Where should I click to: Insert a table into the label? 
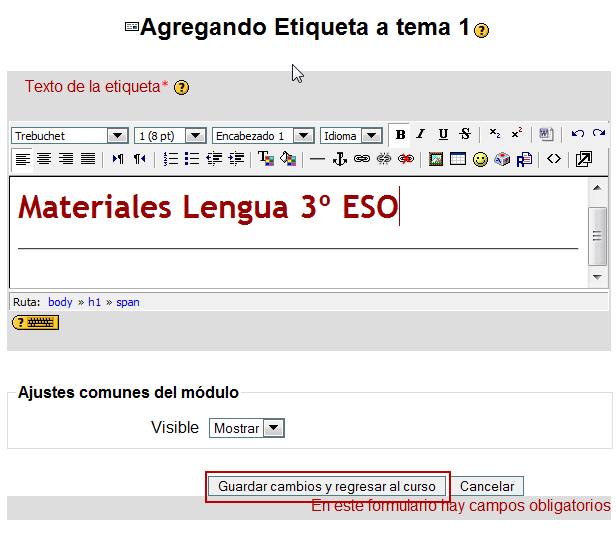[458, 159]
